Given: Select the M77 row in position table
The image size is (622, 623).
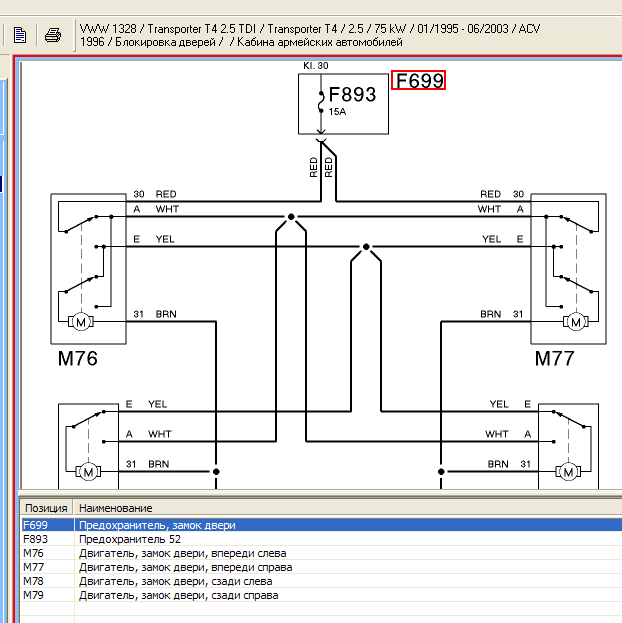Looking at the screenshot, I should [321, 567].
